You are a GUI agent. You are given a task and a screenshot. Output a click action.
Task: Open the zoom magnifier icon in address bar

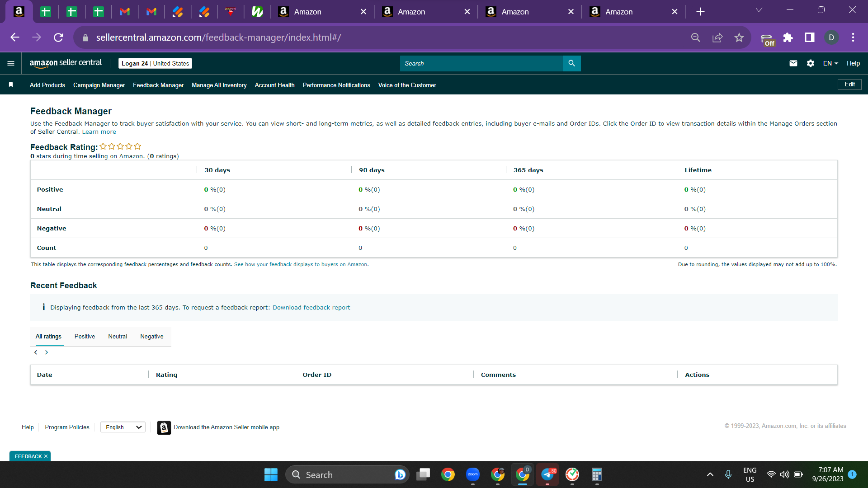[x=696, y=38]
